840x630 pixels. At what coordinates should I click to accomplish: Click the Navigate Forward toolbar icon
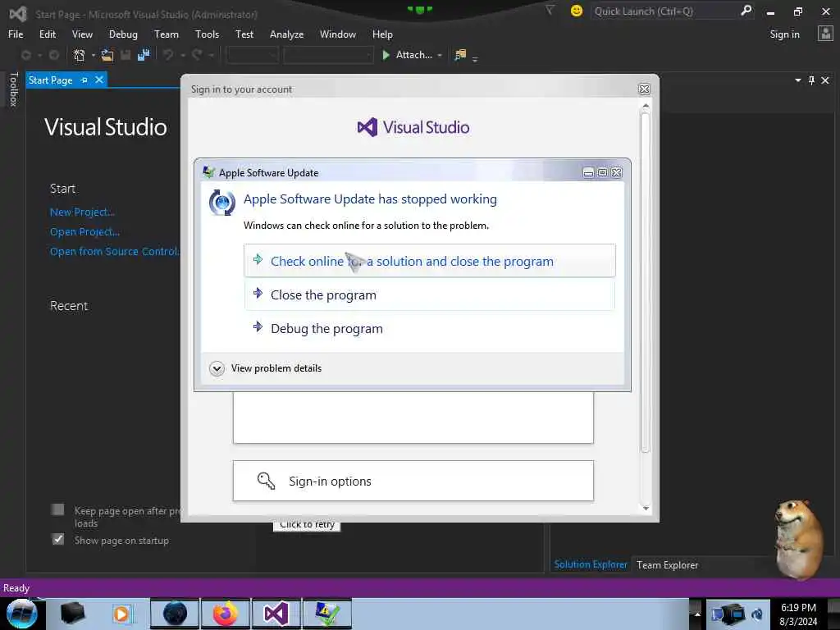click(x=54, y=55)
